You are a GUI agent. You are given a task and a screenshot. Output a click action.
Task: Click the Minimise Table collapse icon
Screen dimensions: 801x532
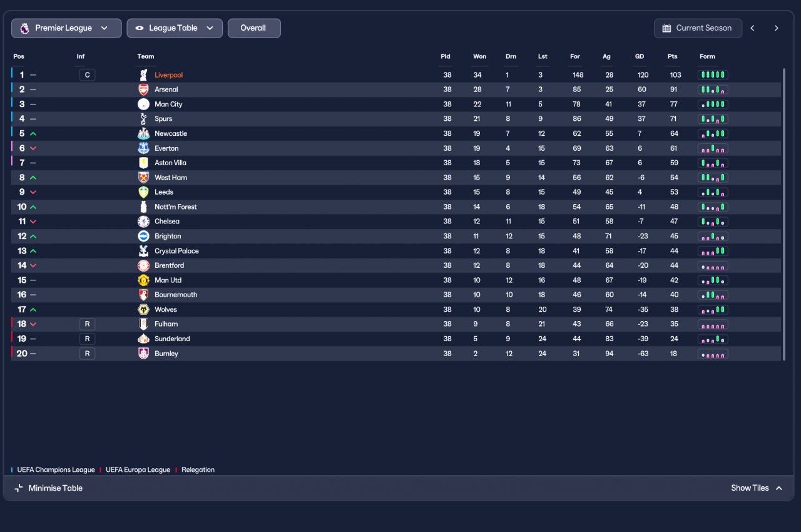coord(19,488)
